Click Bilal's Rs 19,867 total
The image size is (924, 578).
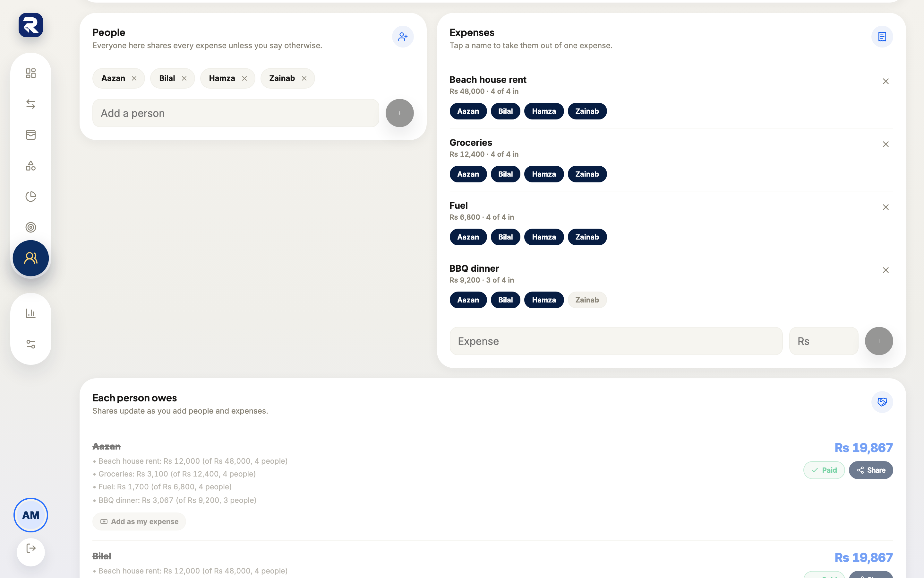pyautogui.click(x=863, y=558)
